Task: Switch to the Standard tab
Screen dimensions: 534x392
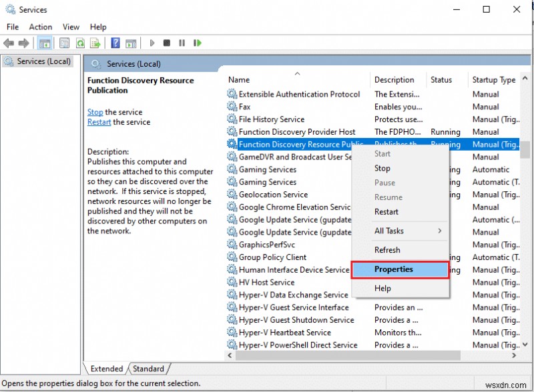Action: pyautogui.click(x=148, y=368)
